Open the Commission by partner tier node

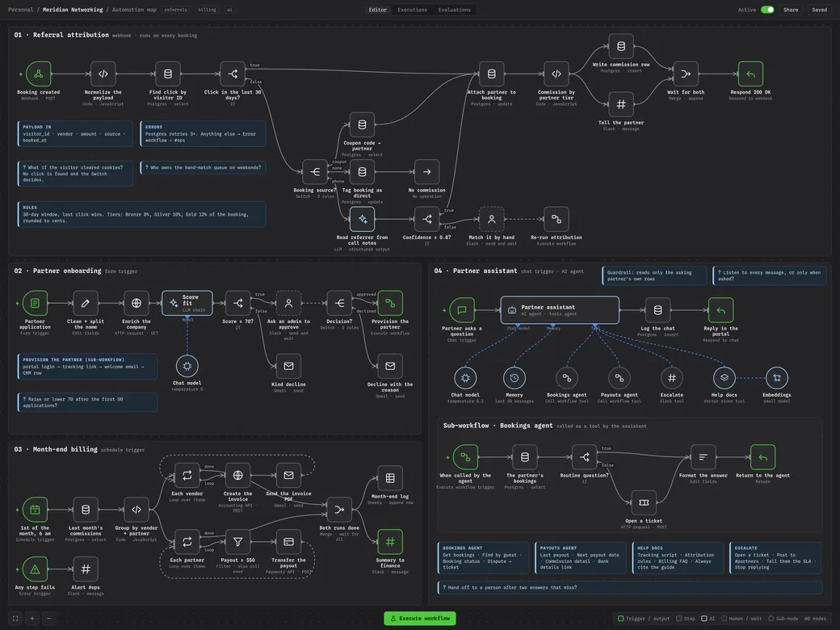556,74
